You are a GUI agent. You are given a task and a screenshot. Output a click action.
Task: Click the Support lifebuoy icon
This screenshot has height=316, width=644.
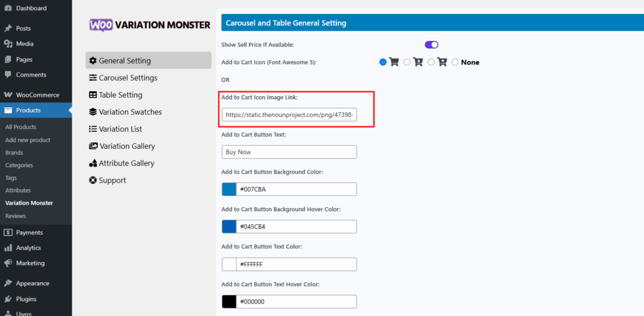[93, 180]
